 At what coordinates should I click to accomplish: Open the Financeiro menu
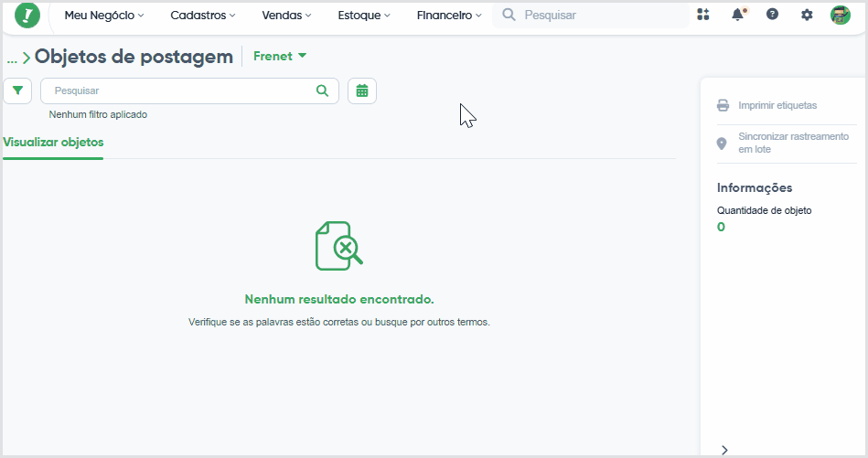pos(449,16)
